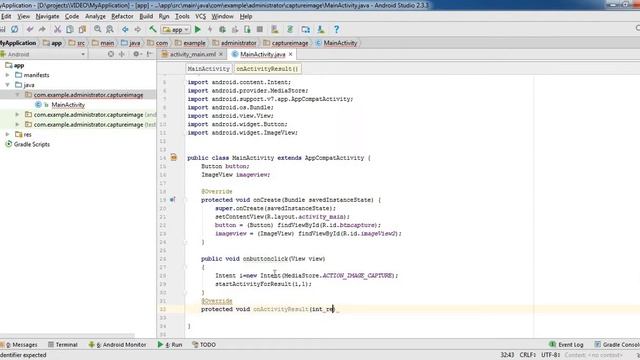Click the Redo arrow icon
This screenshot has height=360, width=640.
[x=42, y=29]
